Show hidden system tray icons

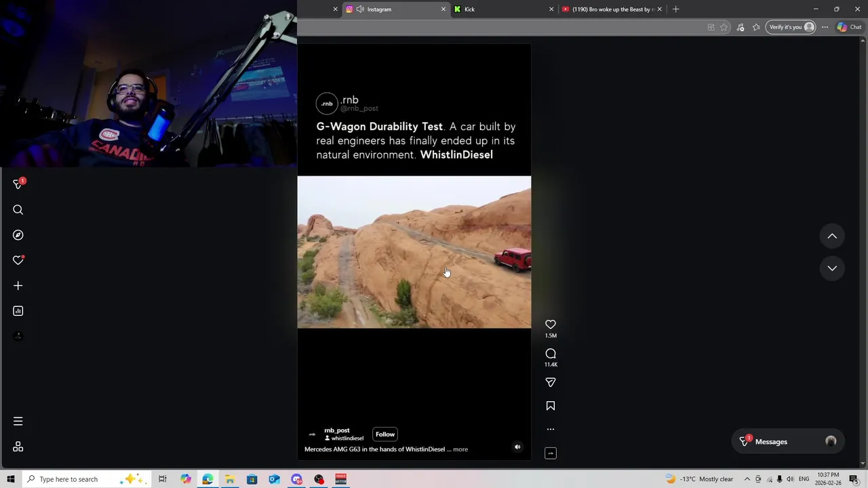[747, 479]
